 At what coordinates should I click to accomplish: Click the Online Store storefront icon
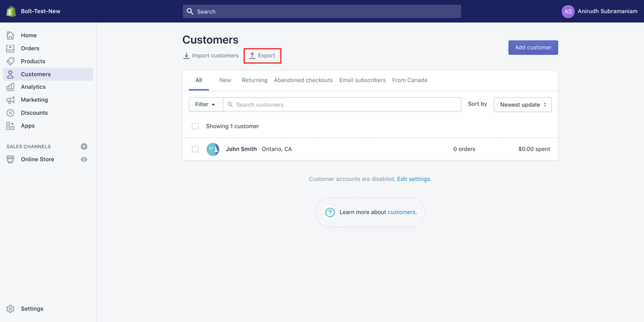tap(10, 159)
